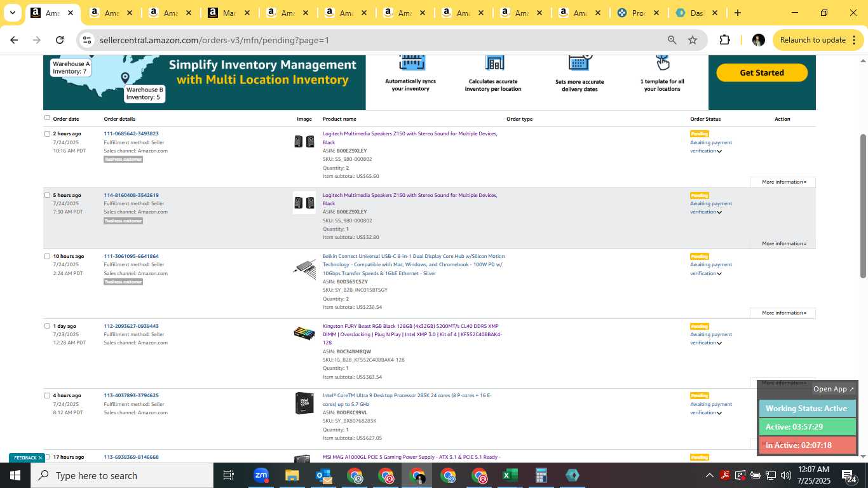
Task: Open Outlook from the taskbar
Action: (323, 475)
